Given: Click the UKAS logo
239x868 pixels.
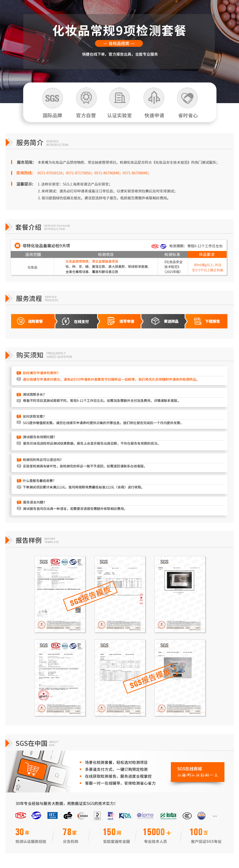Looking at the screenshot, I should click(97, 815).
